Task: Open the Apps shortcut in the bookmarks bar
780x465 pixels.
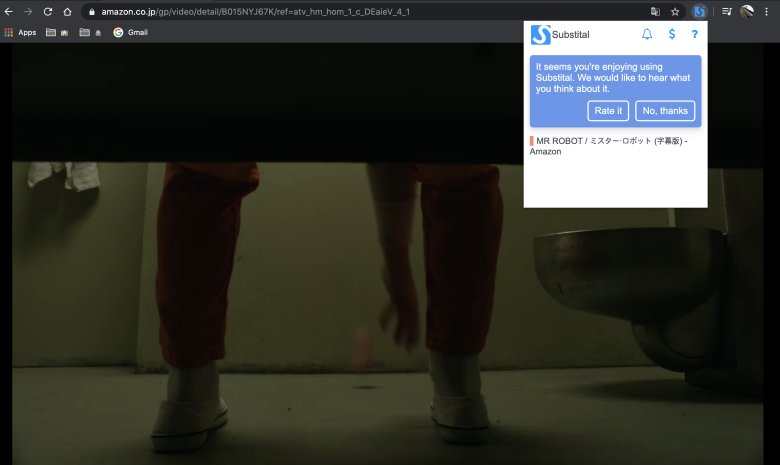Action: tap(20, 32)
